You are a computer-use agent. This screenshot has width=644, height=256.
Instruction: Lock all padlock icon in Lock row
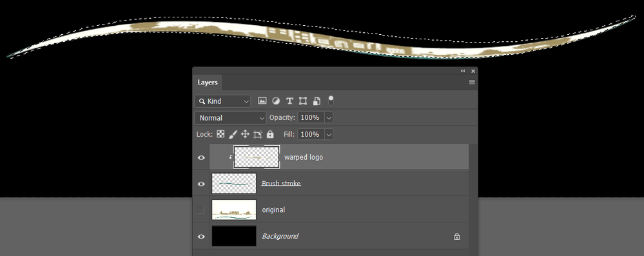pos(270,134)
